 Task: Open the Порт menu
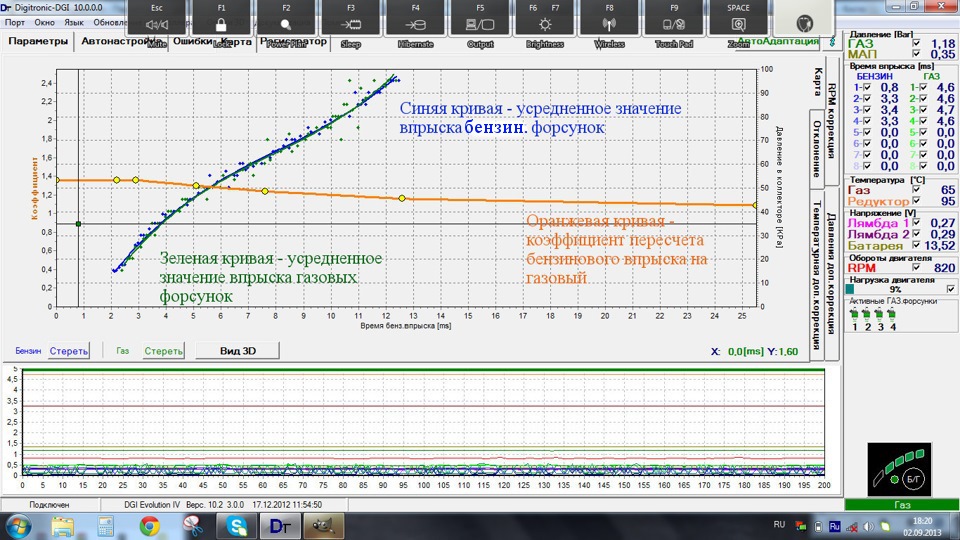pyautogui.click(x=15, y=23)
